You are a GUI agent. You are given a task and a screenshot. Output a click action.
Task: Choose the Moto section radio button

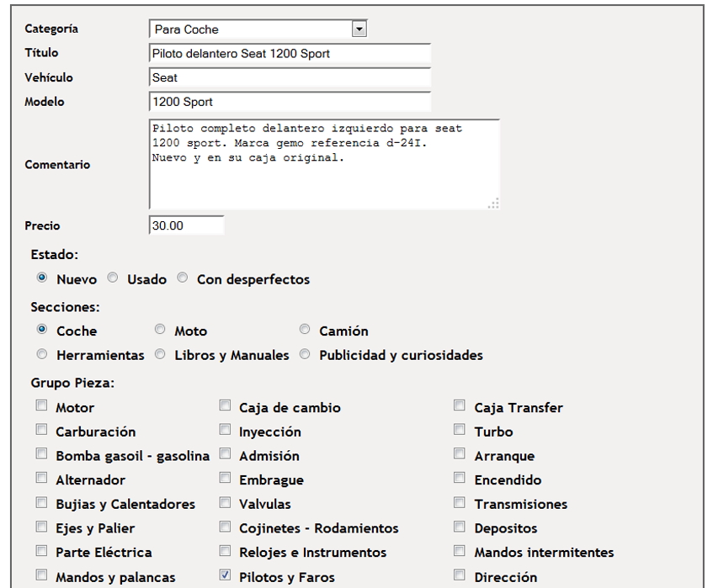(x=160, y=330)
